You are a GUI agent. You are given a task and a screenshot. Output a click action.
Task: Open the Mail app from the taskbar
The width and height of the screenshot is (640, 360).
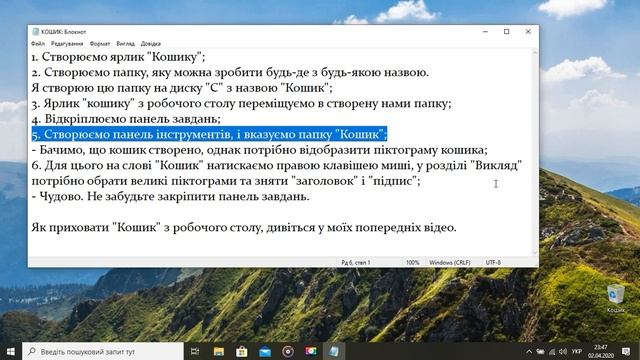click(265, 351)
